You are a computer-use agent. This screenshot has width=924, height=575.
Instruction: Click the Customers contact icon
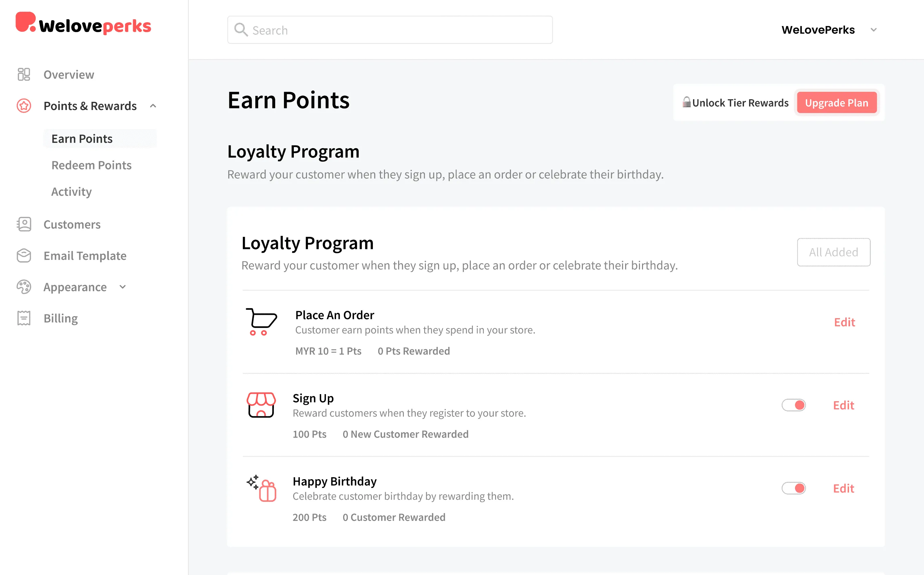point(24,224)
